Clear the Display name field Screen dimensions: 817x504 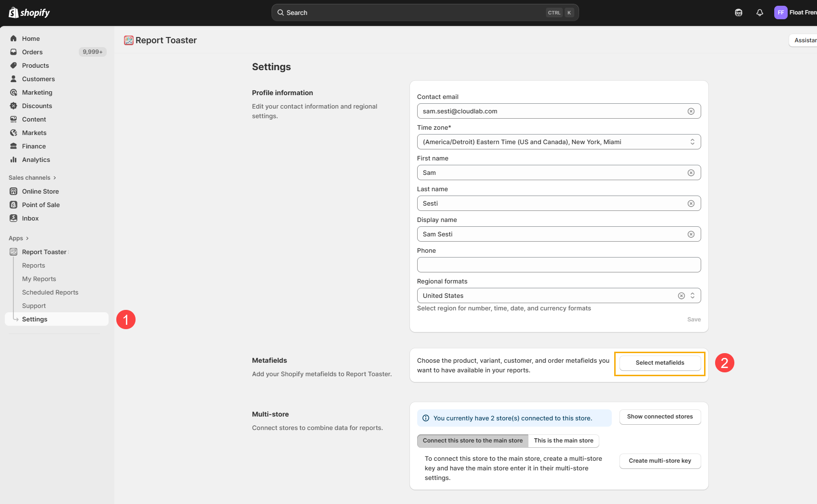[691, 234]
